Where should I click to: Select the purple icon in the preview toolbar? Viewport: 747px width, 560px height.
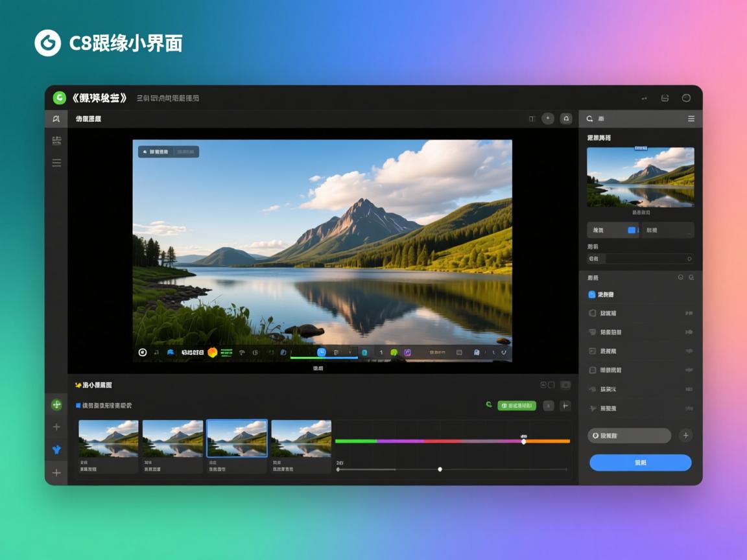[408, 353]
